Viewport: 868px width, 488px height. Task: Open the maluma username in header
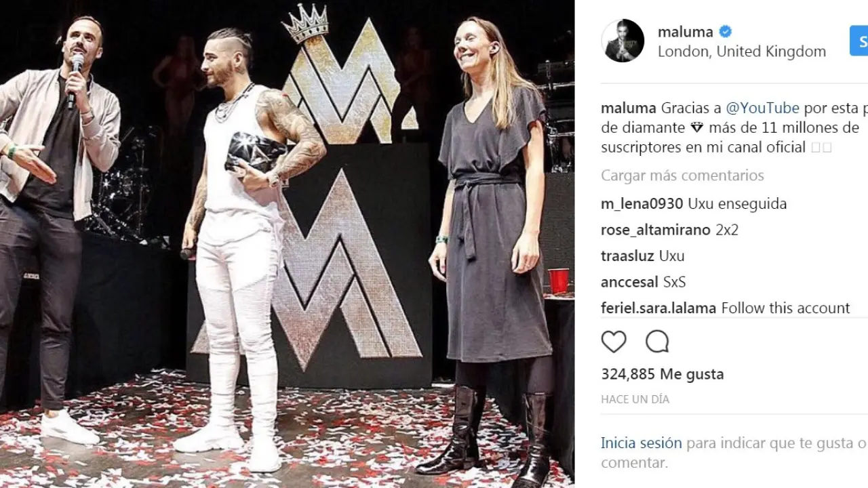pyautogui.click(x=686, y=31)
